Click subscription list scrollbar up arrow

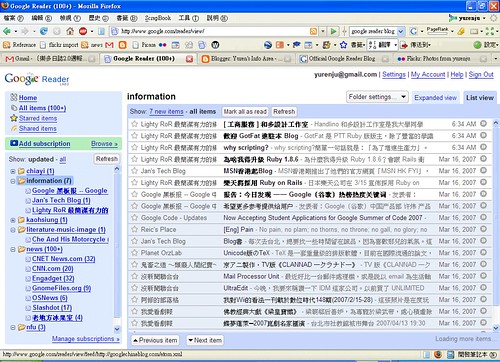[117, 169]
